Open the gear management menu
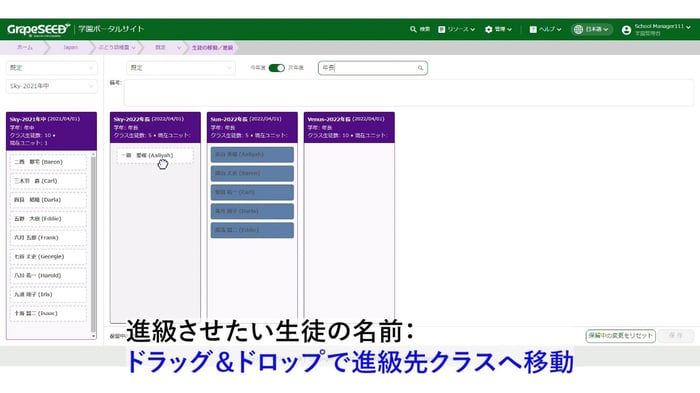Image resolution: width=700 pixels, height=393 pixels. point(488,29)
